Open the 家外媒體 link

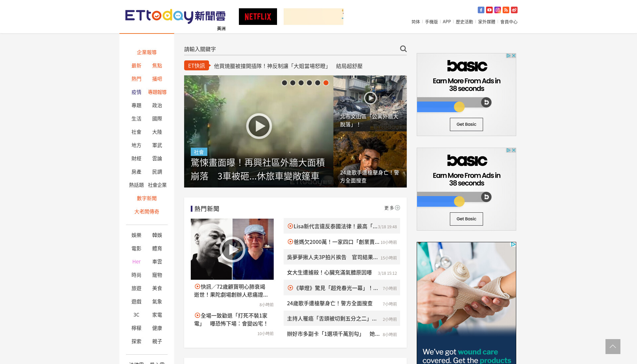click(486, 22)
